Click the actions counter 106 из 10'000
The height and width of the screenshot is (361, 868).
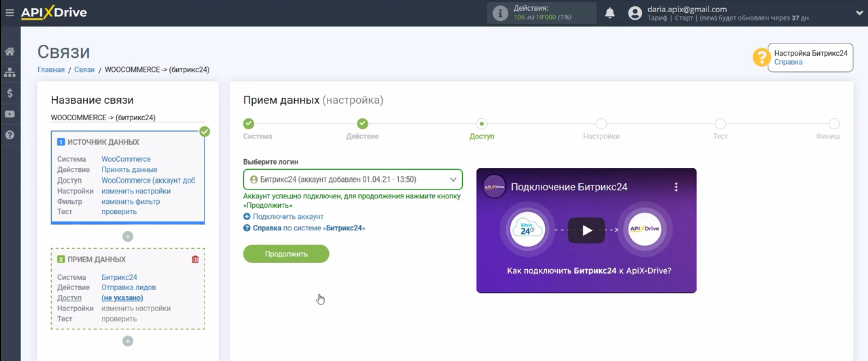click(x=542, y=17)
